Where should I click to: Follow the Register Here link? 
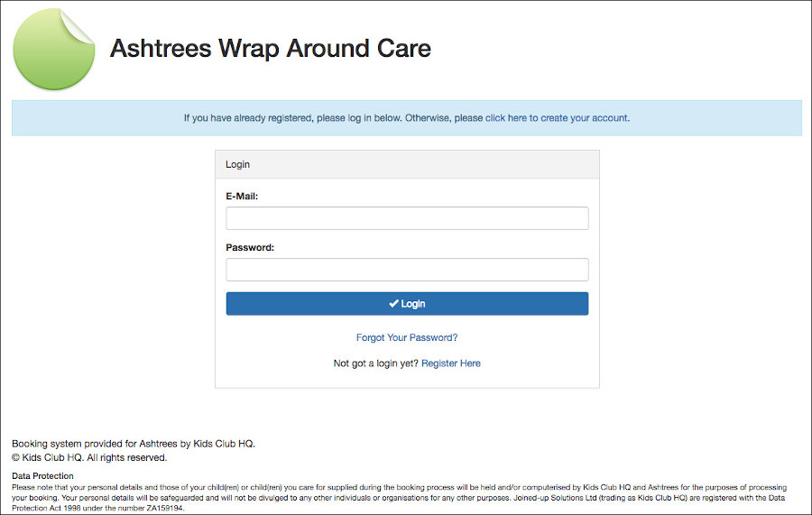tap(451, 363)
